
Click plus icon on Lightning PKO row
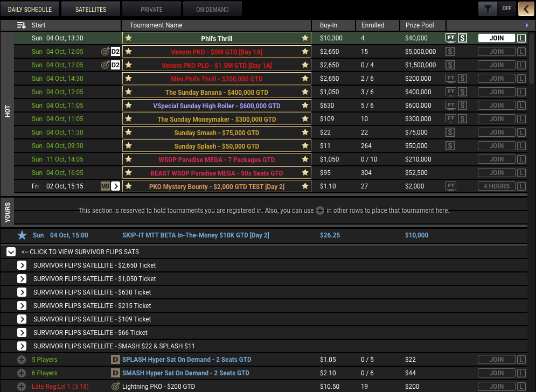coord(22,387)
